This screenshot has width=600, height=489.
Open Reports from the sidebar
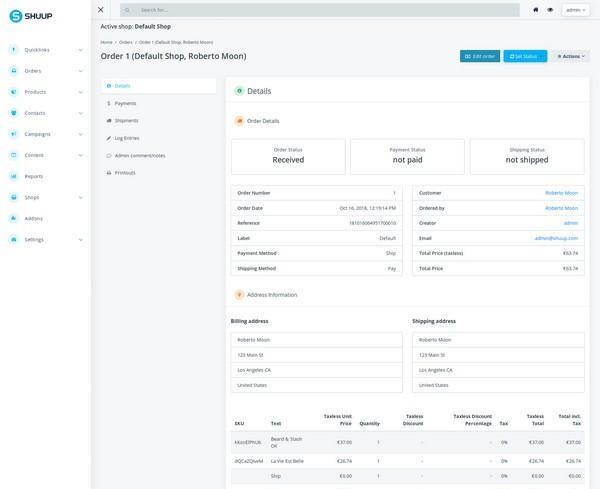point(34,176)
